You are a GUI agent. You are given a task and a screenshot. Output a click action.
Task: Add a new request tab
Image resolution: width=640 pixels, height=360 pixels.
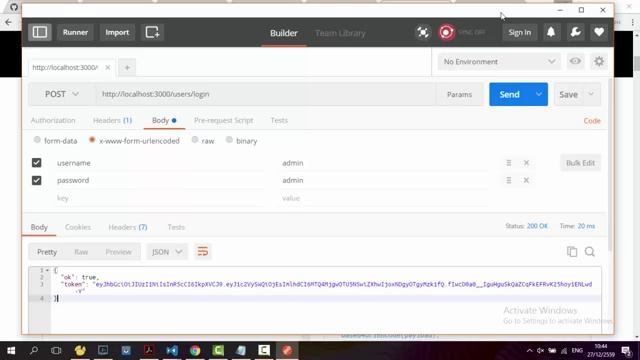pyautogui.click(x=127, y=67)
